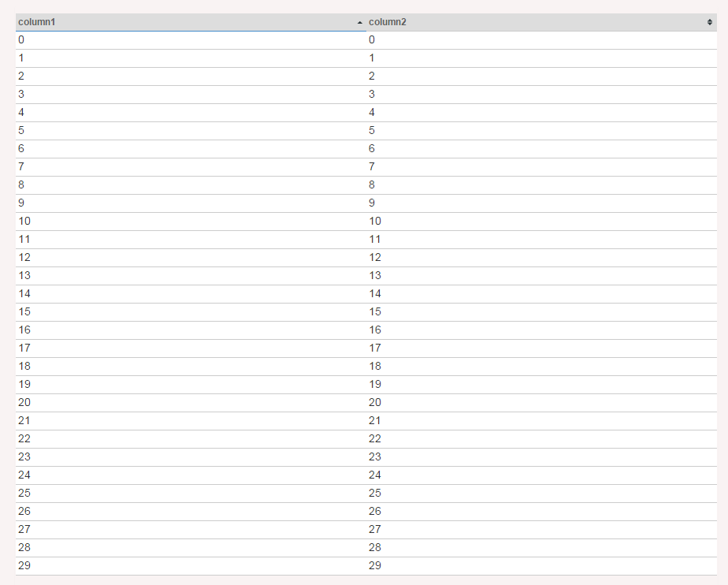Image resolution: width=728 pixels, height=585 pixels.
Task: Select the column2 cell with value 24
Action: pos(541,475)
